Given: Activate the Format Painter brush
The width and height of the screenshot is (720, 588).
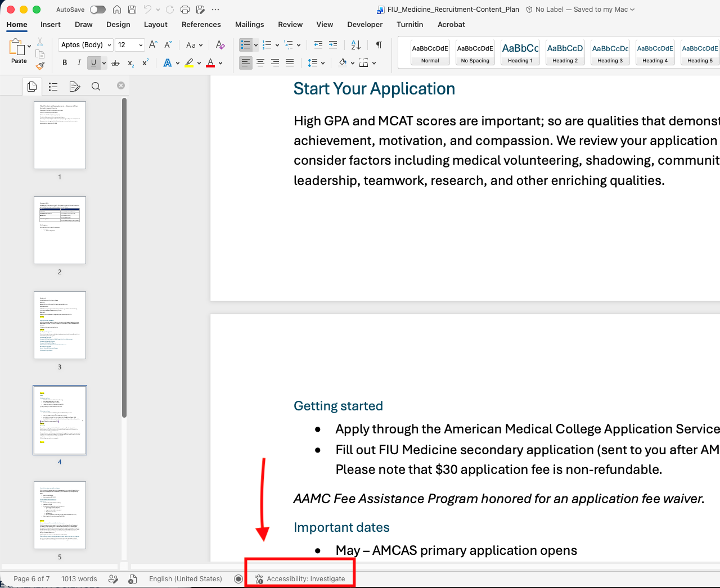Looking at the screenshot, I should point(40,66).
